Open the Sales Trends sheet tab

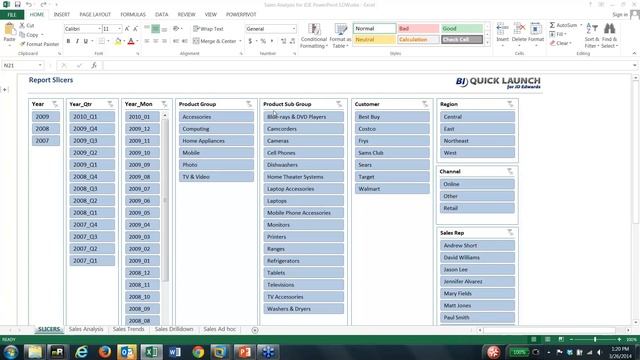(x=128, y=329)
